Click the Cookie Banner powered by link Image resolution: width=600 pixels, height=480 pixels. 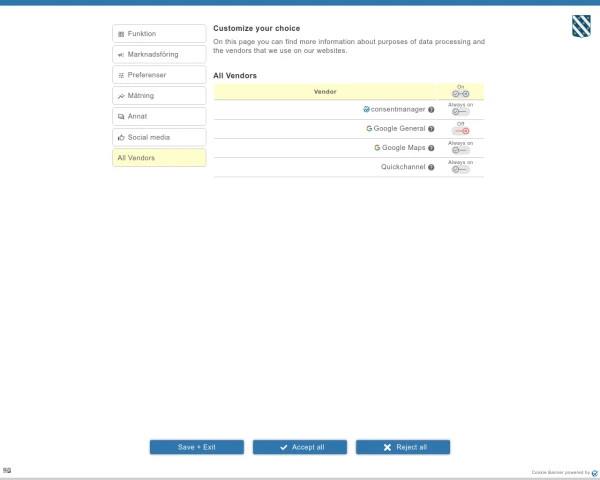tap(561, 473)
